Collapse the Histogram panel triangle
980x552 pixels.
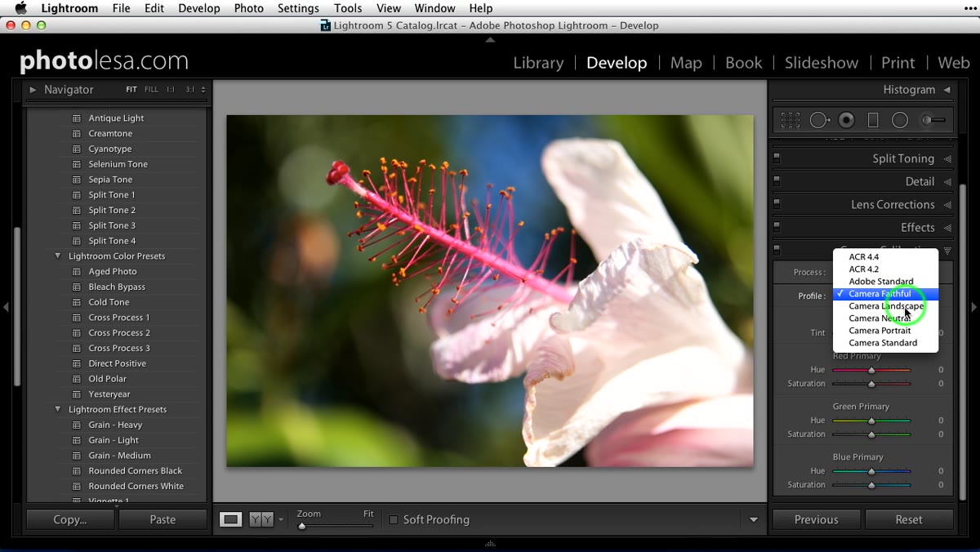pyautogui.click(x=947, y=90)
